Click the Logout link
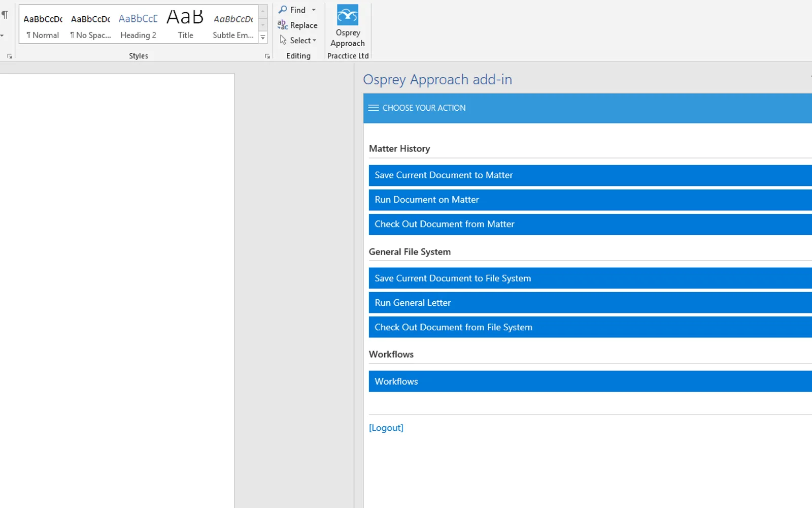This screenshot has width=812, height=508. (386, 428)
